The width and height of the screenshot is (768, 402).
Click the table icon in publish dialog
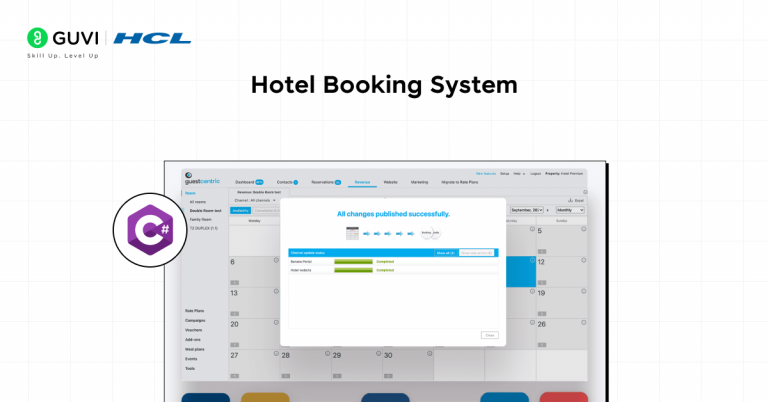pos(352,233)
